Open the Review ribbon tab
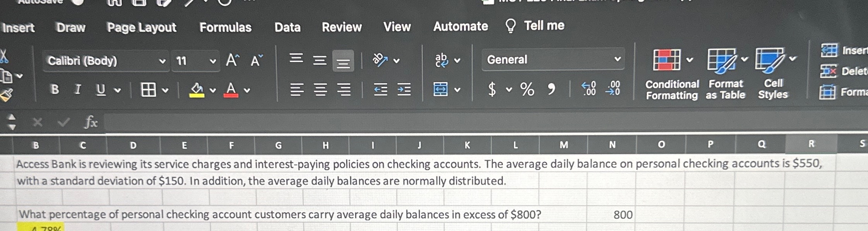The image size is (868, 231). 342,27
